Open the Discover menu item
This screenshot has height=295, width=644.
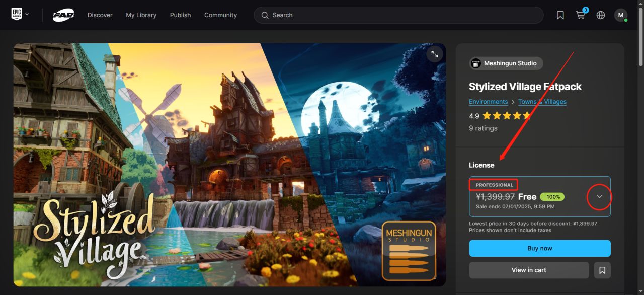(100, 15)
